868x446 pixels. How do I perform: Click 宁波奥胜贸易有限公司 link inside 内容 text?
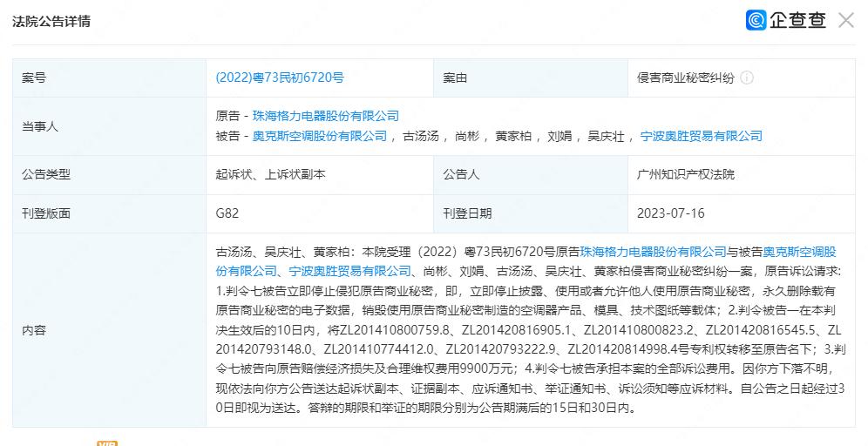350,272
